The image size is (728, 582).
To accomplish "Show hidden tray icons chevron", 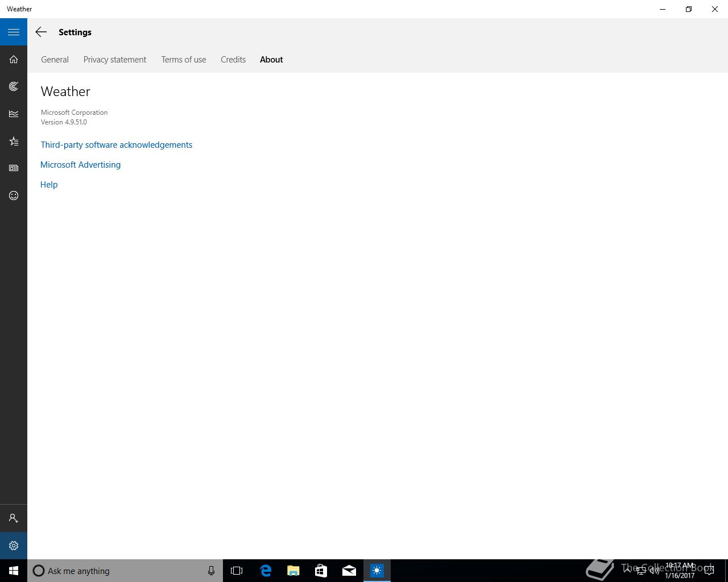I will 627,571.
